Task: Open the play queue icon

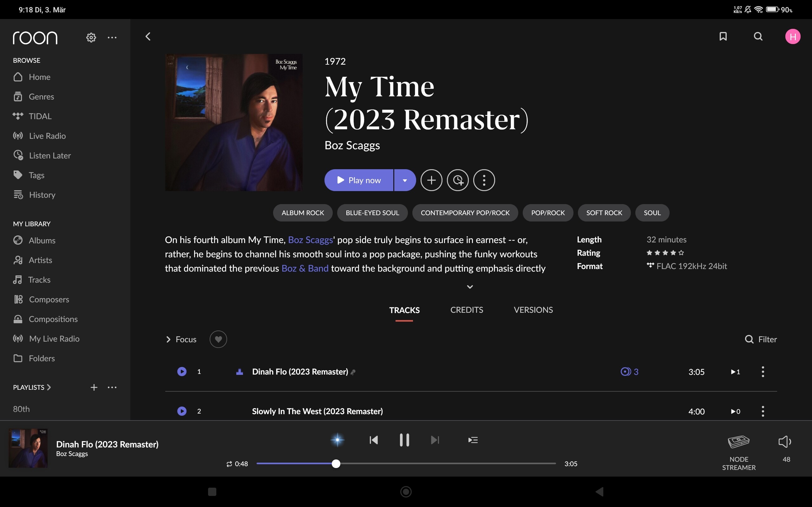Action: tap(473, 440)
